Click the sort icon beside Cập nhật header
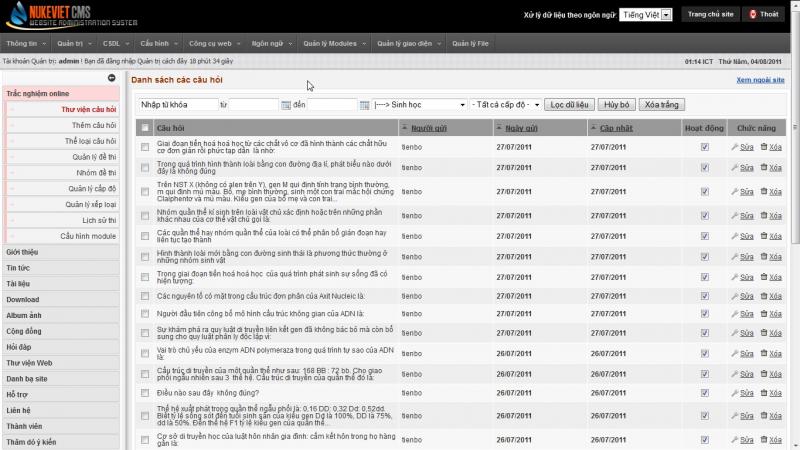 coord(593,128)
